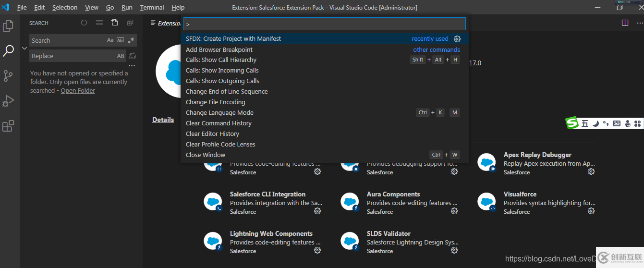Click the Replace All icon
This screenshot has width=644, height=268.
133,56
